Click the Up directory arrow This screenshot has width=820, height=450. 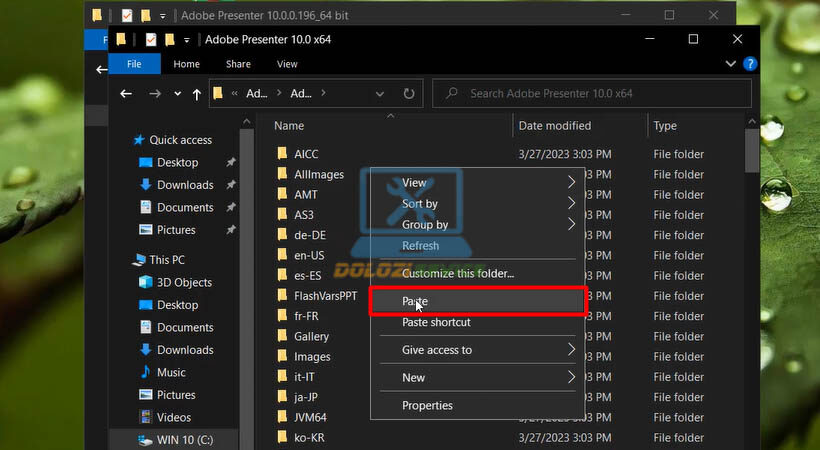tap(195, 94)
